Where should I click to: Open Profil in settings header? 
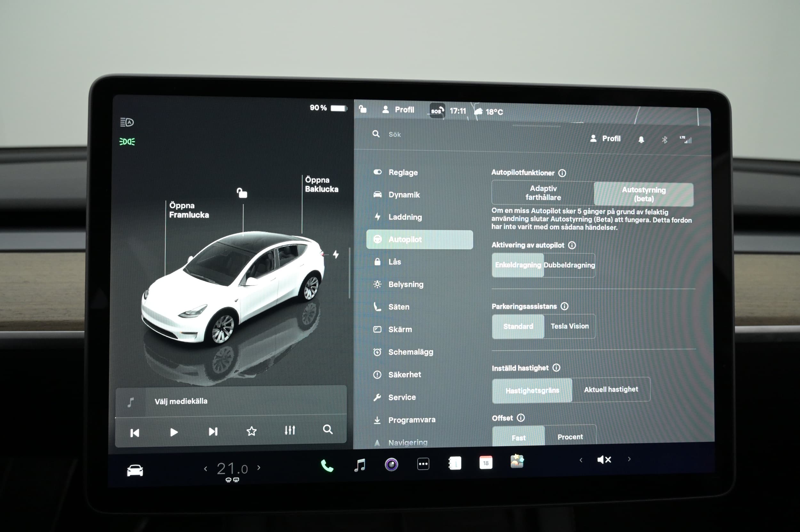[x=605, y=139]
